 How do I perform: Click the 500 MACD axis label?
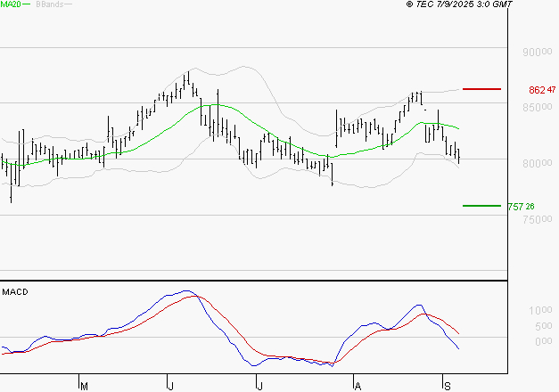point(543,326)
